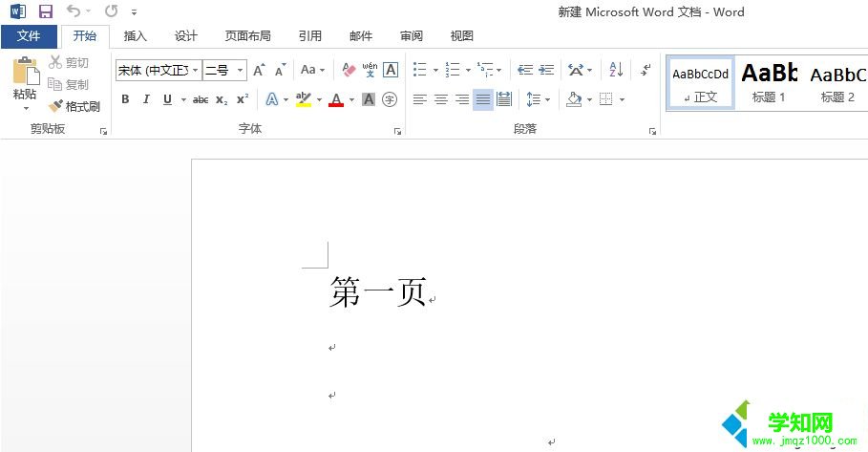Toggle italic formatting
The image size is (868, 452).
point(146,99)
